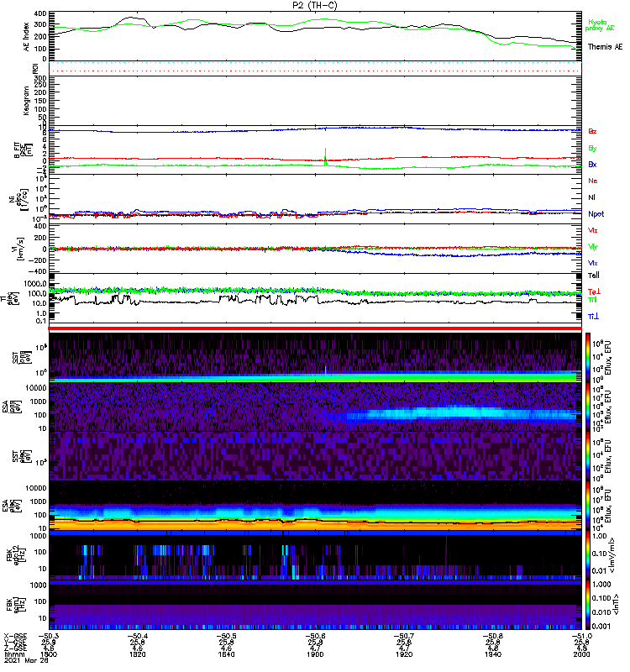Screen dimensions: 630x672
Task: Click the hhmm row label
Action: (x=13, y=654)
